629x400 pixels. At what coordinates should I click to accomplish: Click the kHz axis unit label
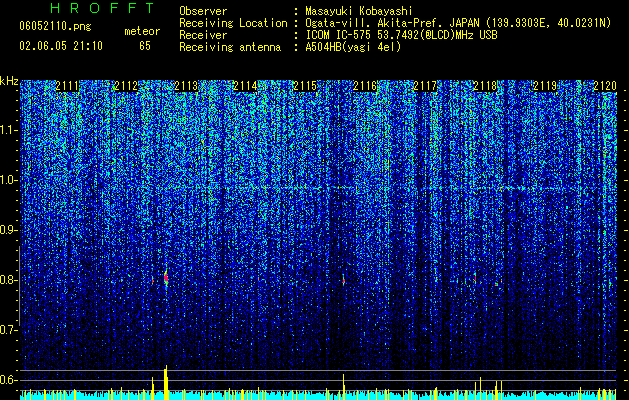9,81
